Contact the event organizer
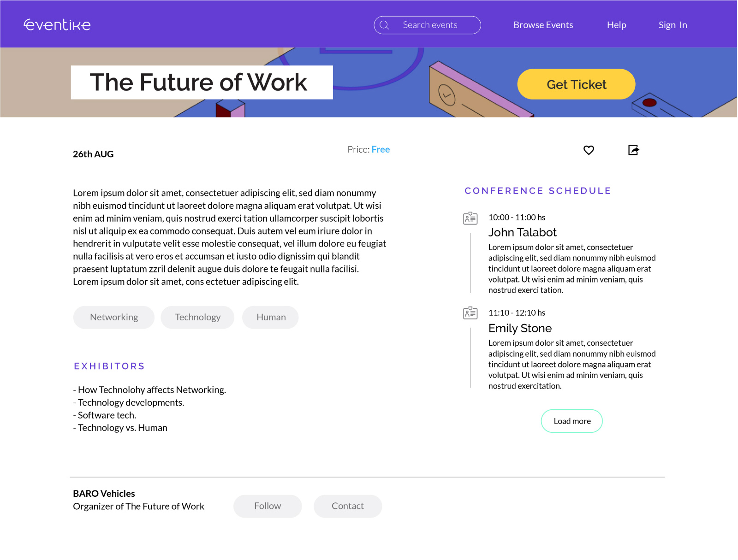The image size is (738, 560). coord(348,506)
